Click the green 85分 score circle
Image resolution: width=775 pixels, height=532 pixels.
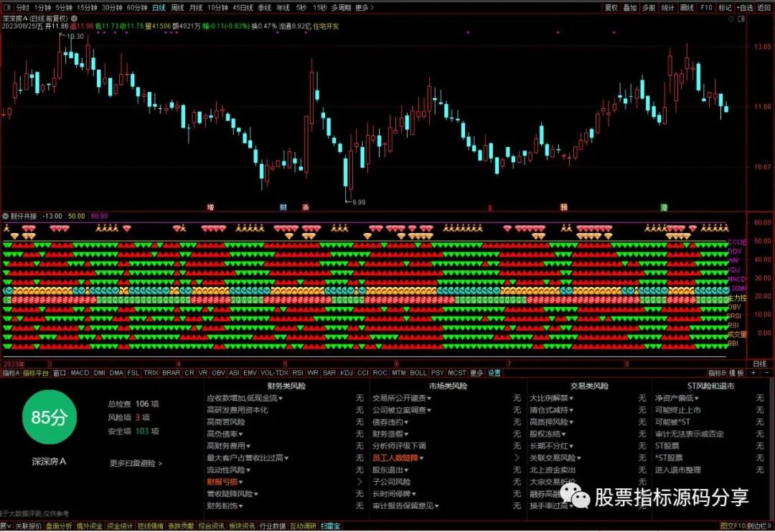point(49,417)
